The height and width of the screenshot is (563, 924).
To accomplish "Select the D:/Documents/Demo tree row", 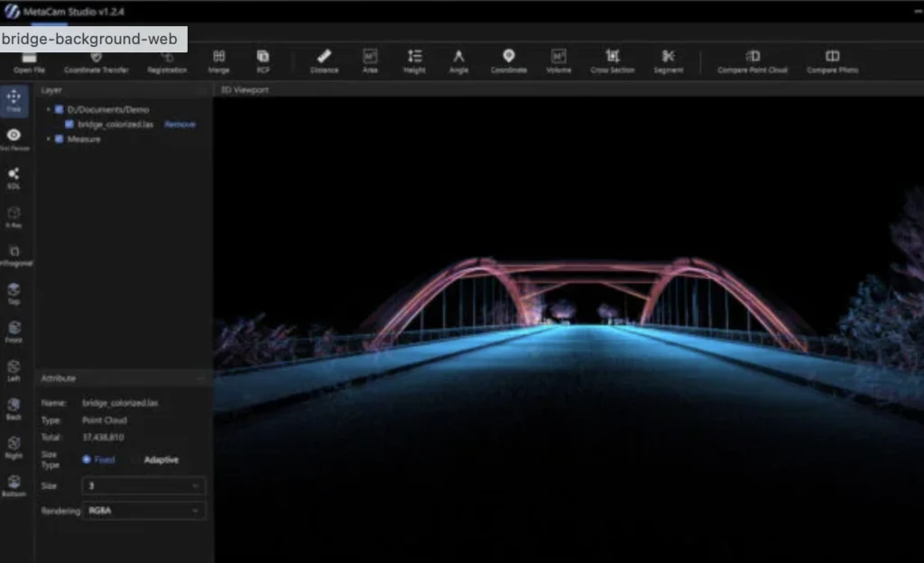I will (x=108, y=109).
